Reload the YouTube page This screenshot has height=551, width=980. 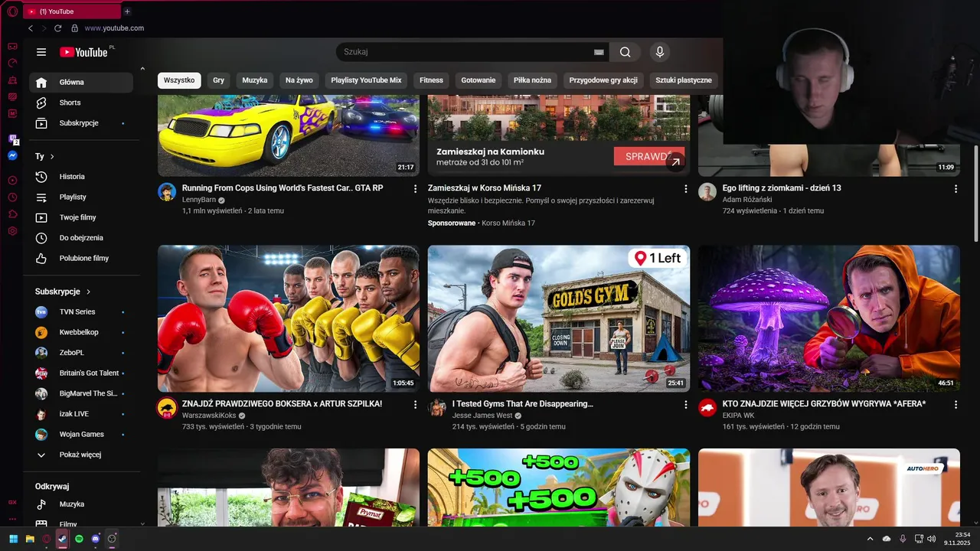click(57, 28)
